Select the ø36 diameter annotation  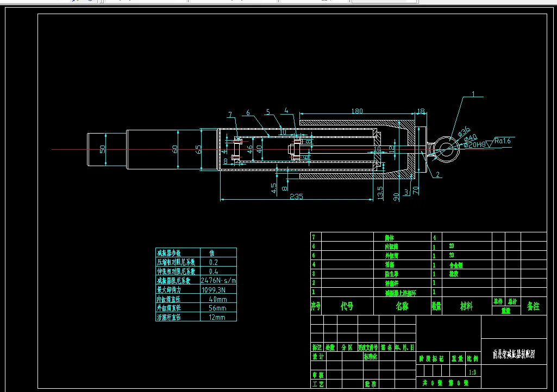tap(464, 132)
